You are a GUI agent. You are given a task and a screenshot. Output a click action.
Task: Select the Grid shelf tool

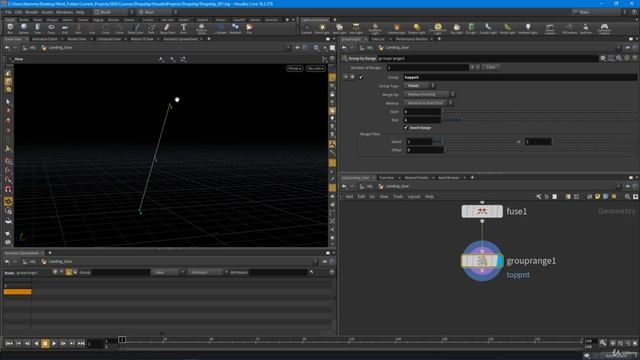tap(64, 28)
